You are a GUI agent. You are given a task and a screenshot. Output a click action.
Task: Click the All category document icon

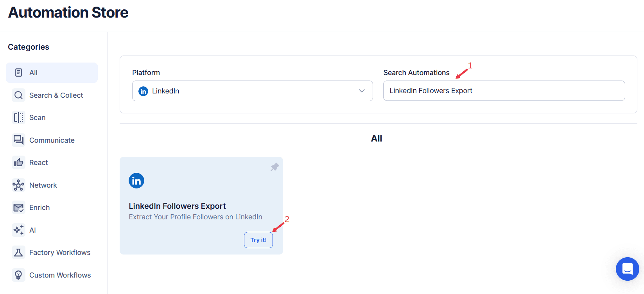(x=18, y=72)
